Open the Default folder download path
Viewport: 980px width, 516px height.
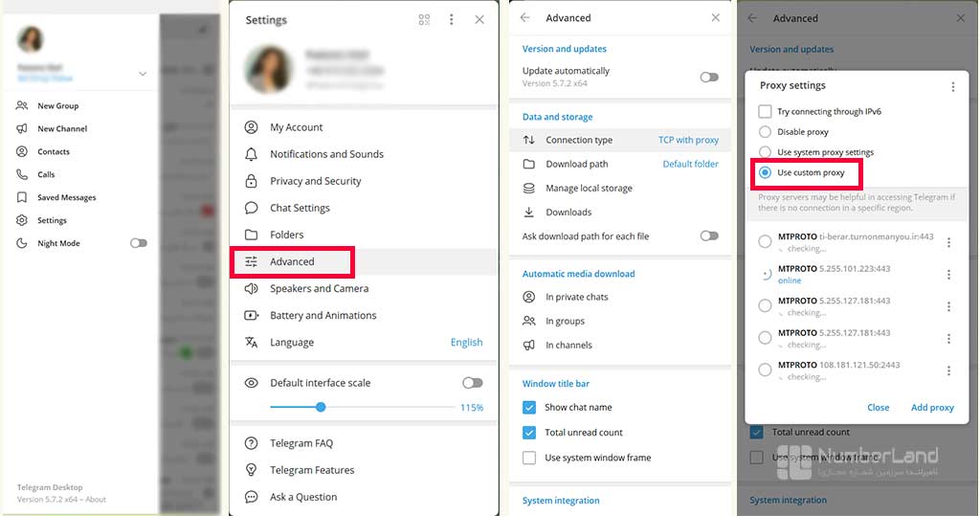(x=691, y=164)
